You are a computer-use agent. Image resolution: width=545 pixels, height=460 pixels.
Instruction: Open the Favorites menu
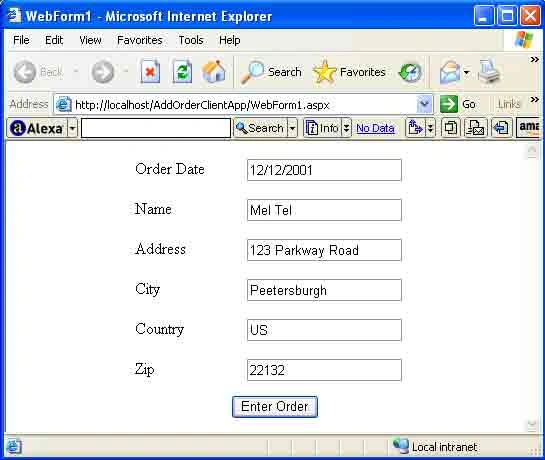pos(140,40)
